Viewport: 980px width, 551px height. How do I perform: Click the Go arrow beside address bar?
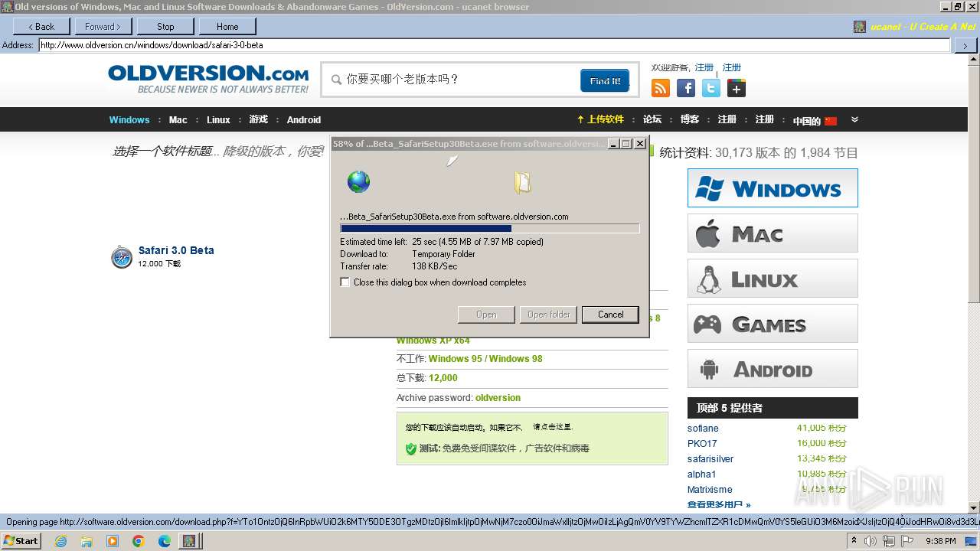[x=964, y=45]
